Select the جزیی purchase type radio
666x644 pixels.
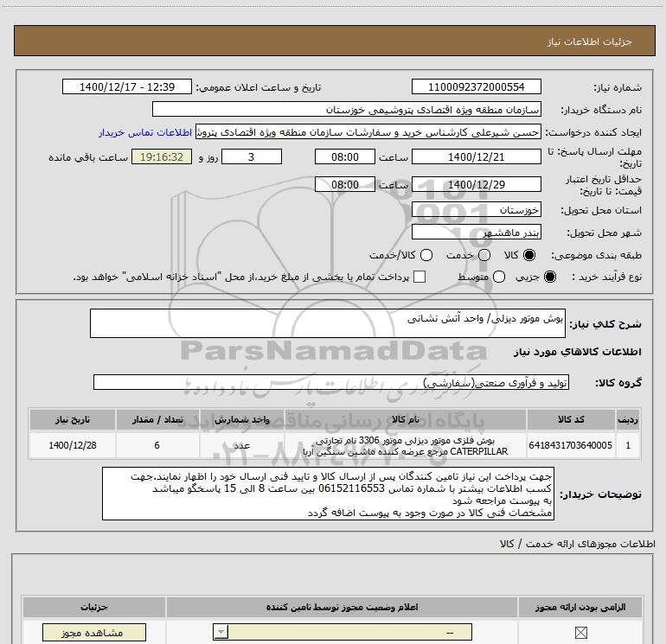click(549, 277)
